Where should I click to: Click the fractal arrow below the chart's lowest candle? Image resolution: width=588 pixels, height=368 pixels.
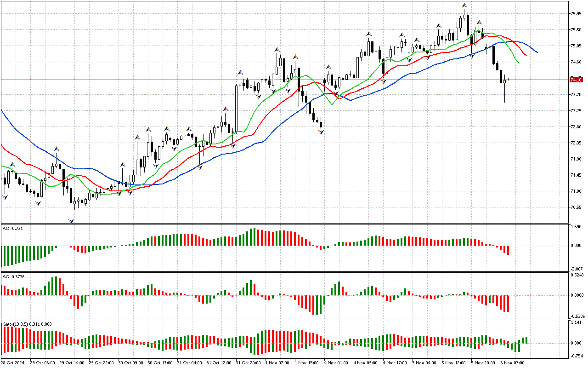(x=71, y=221)
